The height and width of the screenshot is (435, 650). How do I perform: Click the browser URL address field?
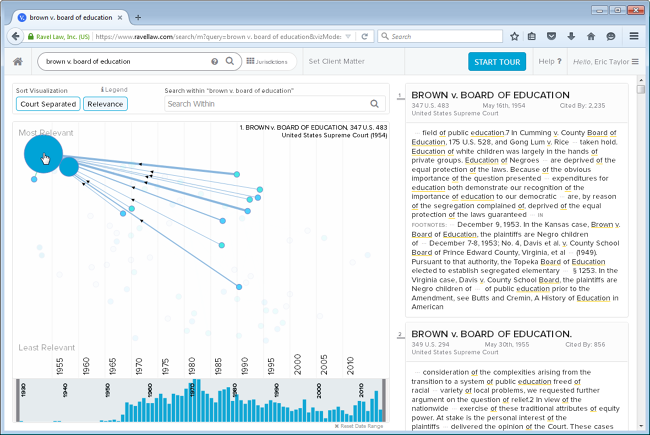tap(218, 36)
